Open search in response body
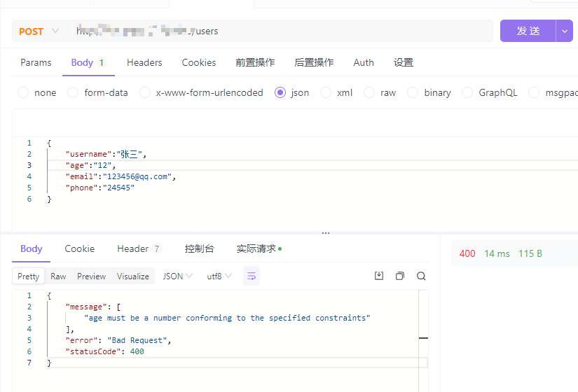Viewport: 578px width, 392px height. (x=421, y=276)
